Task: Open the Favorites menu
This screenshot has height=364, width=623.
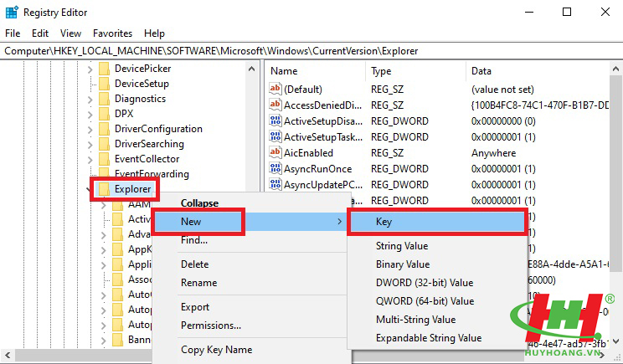Action: 112,33
